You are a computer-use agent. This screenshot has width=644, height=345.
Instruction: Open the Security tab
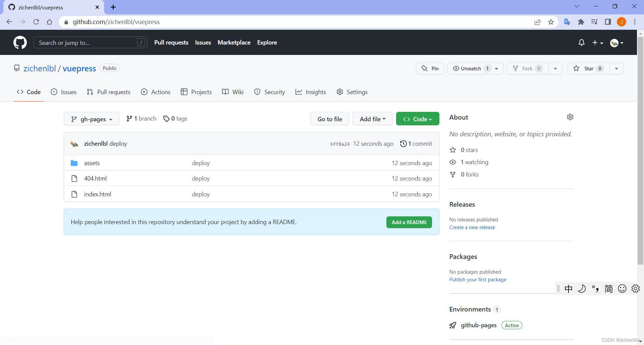click(x=270, y=92)
